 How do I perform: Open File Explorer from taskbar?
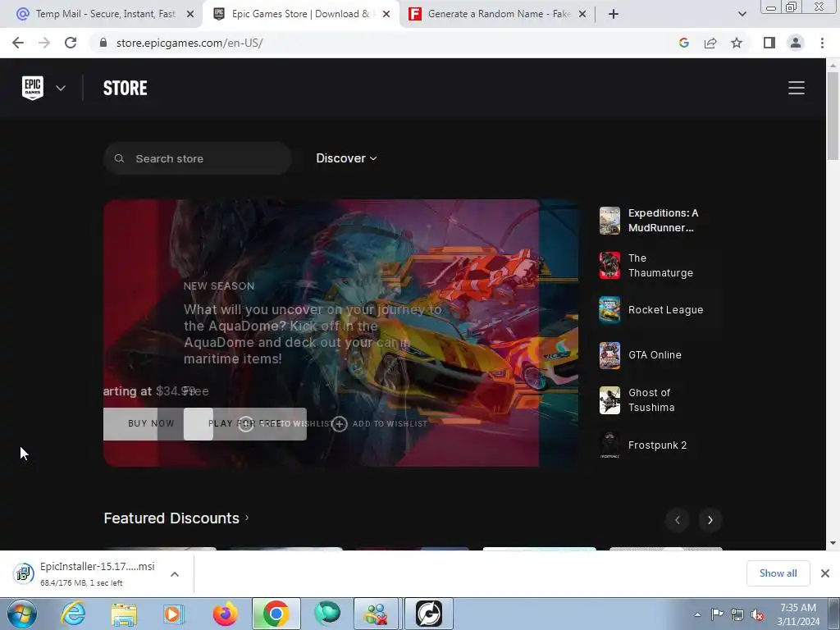[124, 614]
